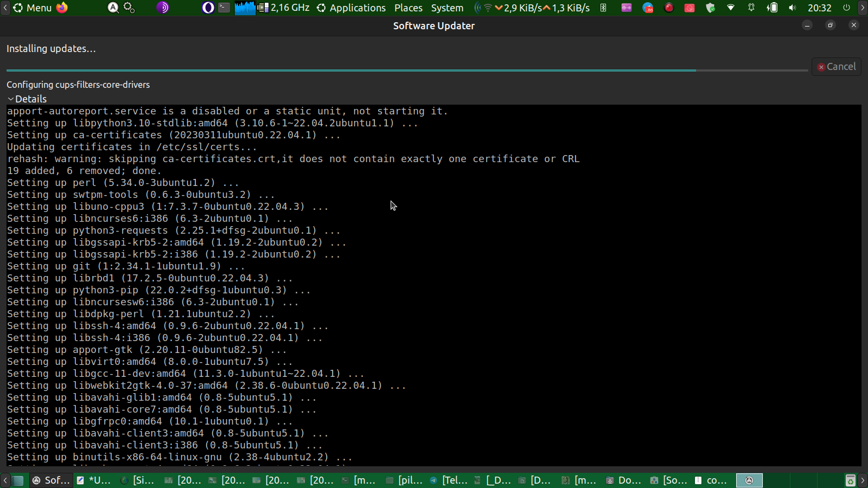Click the red prohibited-sign tray icon
Image resolution: width=868 pixels, height=488 pixels.
[690, 8]
